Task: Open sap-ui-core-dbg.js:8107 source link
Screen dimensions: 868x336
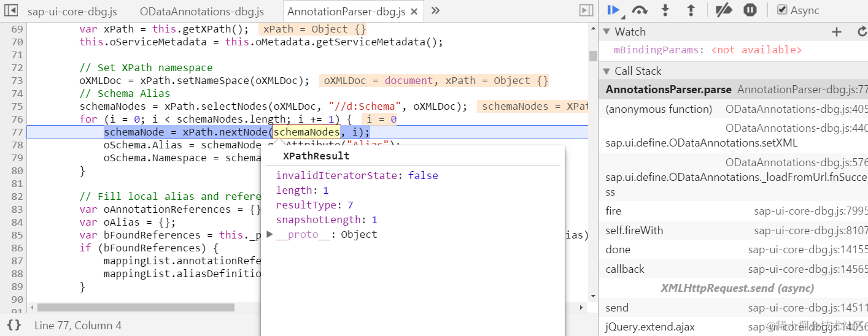Action: [811, 231]
